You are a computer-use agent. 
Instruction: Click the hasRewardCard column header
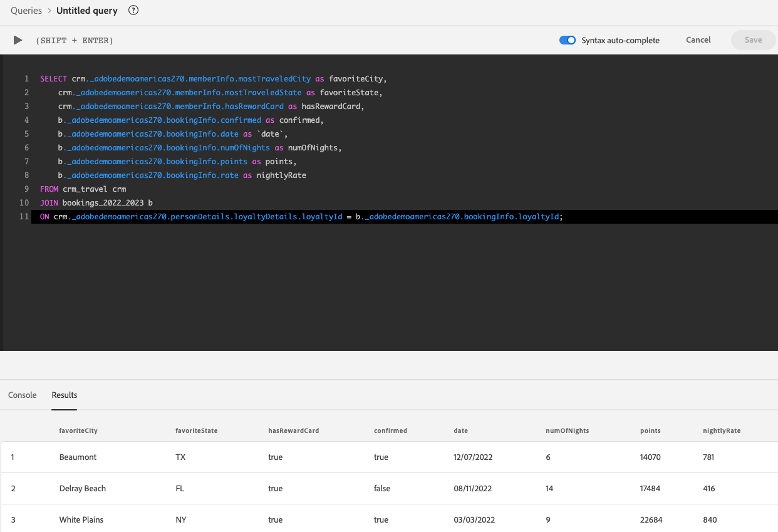point(294,430)
